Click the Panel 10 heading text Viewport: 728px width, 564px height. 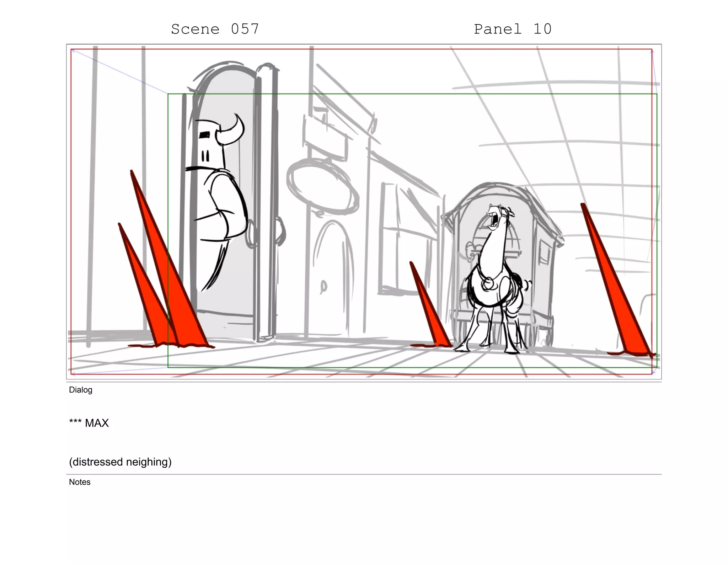coord(512,29)
